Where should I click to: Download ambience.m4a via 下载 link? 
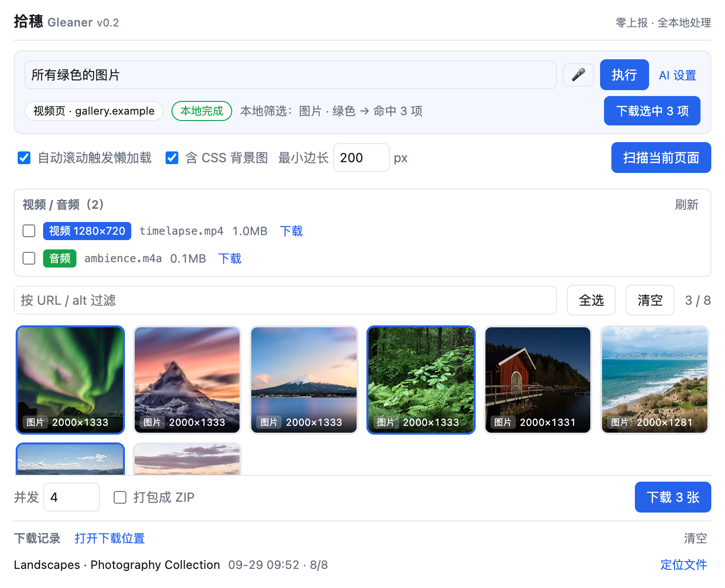point(230,258)
